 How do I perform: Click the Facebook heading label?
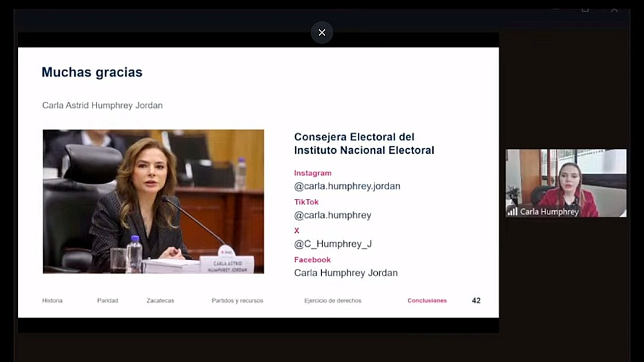point(312,260)
